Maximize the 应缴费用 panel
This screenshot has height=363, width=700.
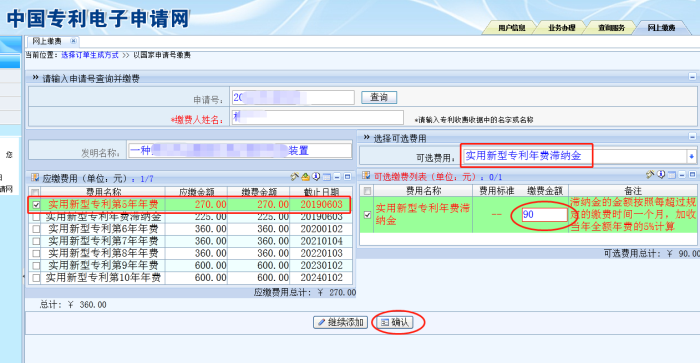tap(347, 177)
